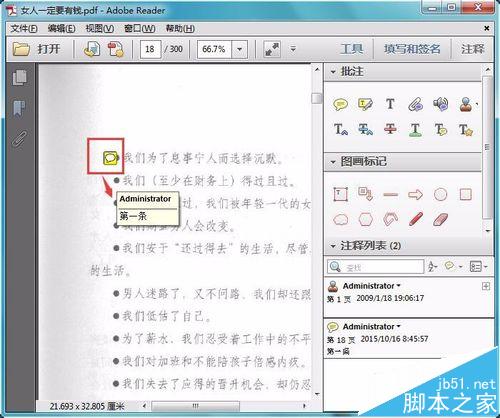
Task: Click the horizontal scrollbar thumb at bottom
Action: coord(195,406)
